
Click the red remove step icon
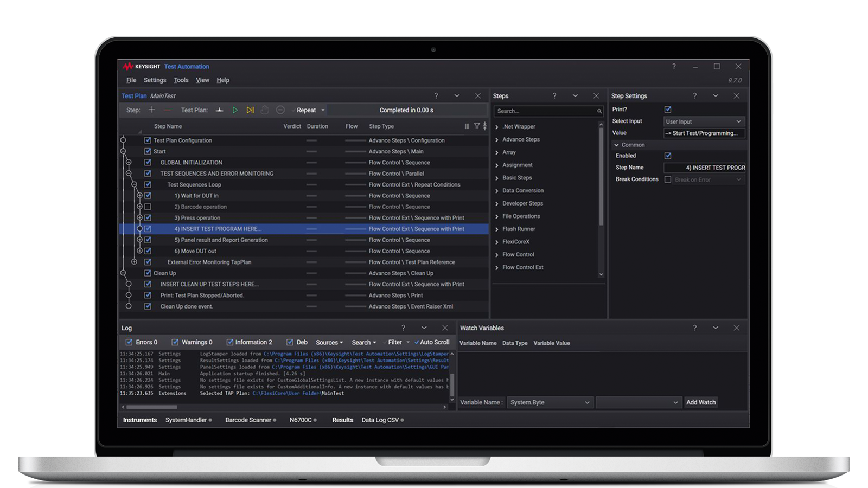tap(167, 110)
